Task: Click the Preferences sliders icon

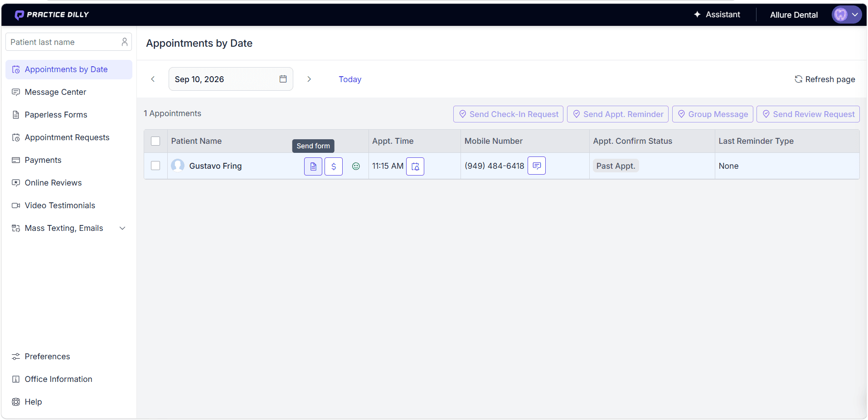Action: pos(16,357)
